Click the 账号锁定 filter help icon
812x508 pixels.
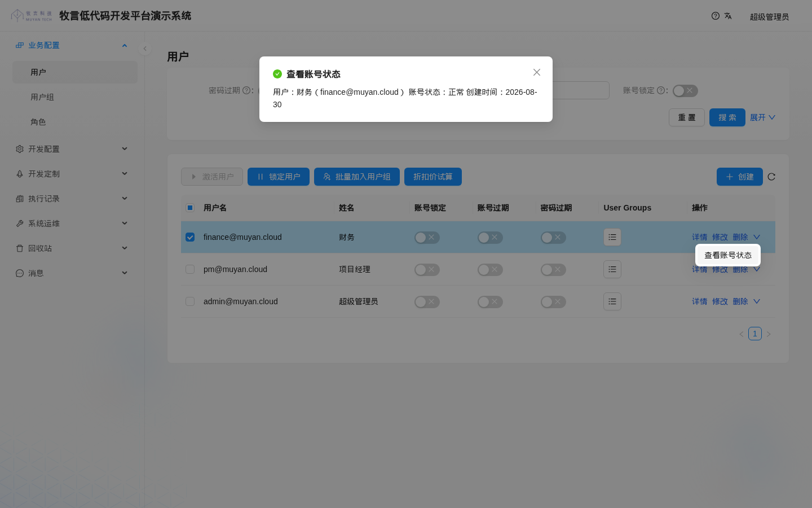661,90
